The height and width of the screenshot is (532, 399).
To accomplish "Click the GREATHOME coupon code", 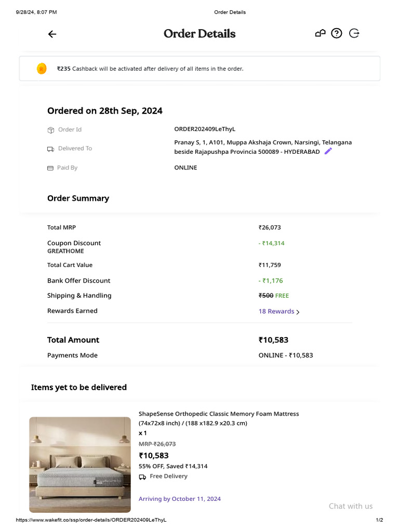I will point(65,251).
